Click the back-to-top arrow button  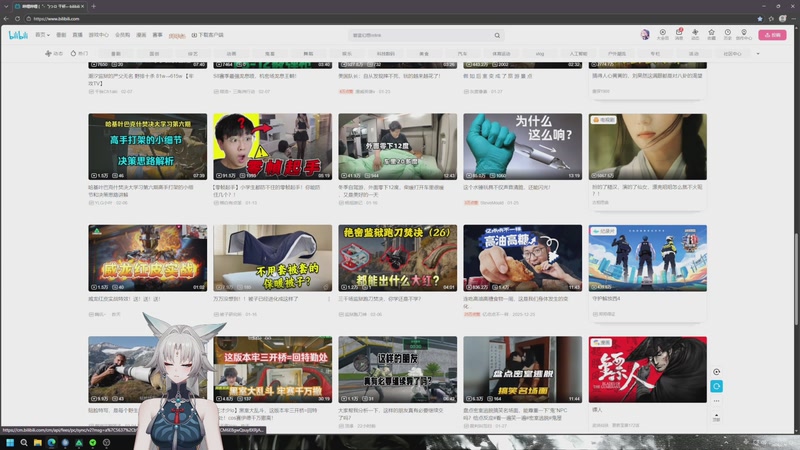point(716,417)
